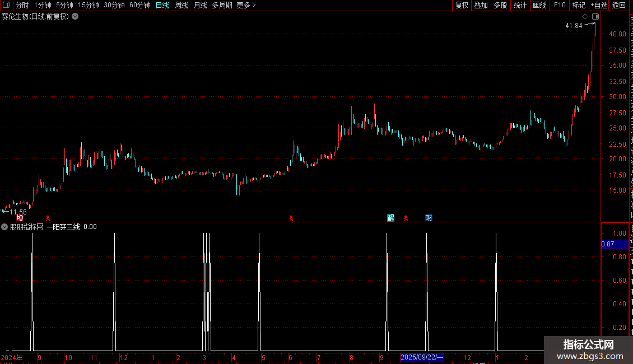The height and width of the screenshot is (364, 633).
Task: Click the red 增 event marker
Action: (x=20, y=218)
